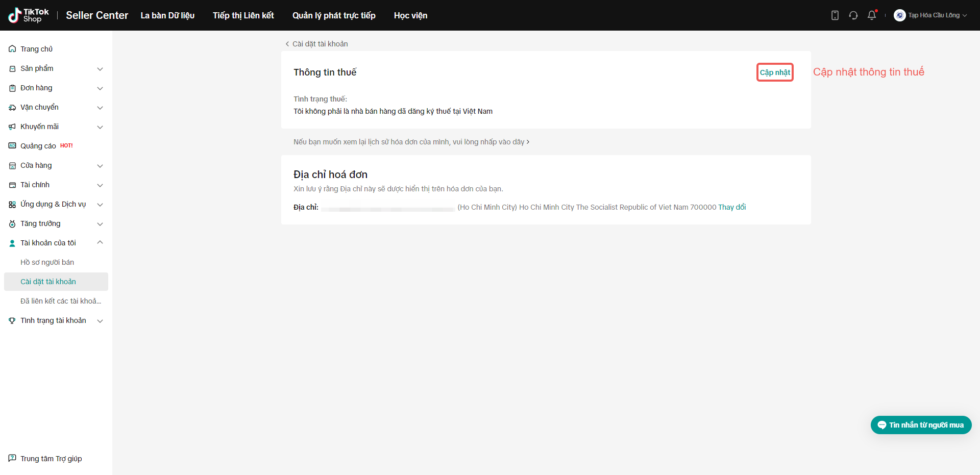Expand the Sản phẩm menu section
980x475 pixels.
point(100,69)
